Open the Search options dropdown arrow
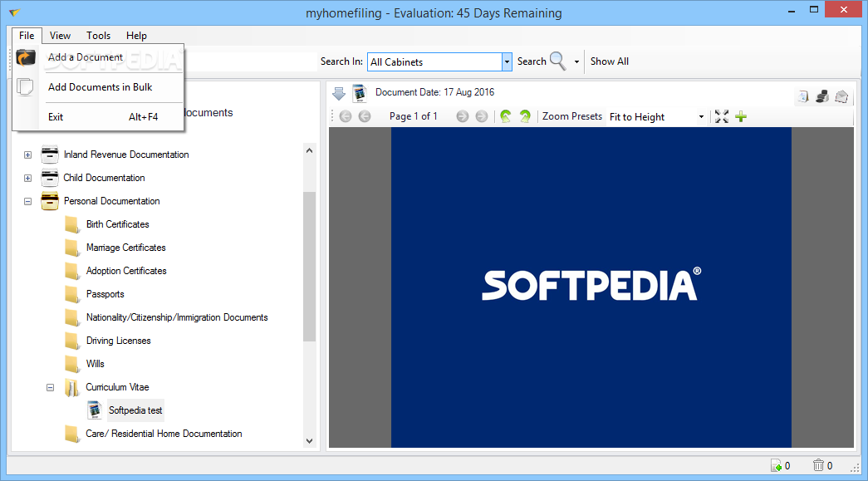This screenshot has height=481, width=868. [x=576, y=62]
